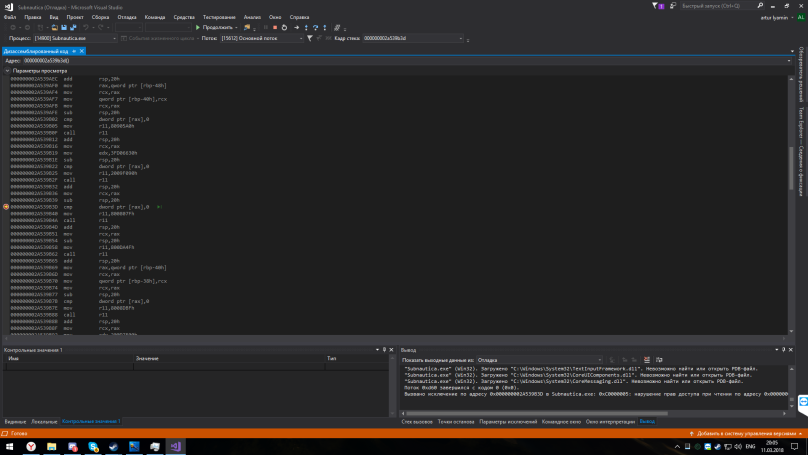Open the Справка menu
The height and width of the screenshot is (455, 808).
click(x=299, y=17)
